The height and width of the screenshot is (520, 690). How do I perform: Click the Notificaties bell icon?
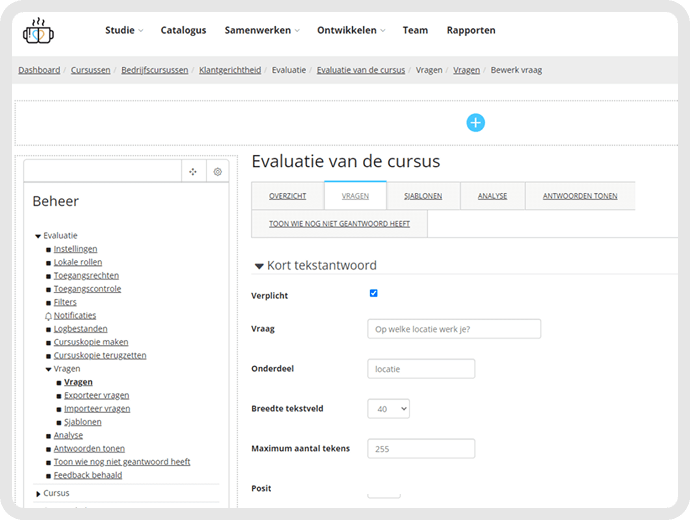(x=48, y=316)
